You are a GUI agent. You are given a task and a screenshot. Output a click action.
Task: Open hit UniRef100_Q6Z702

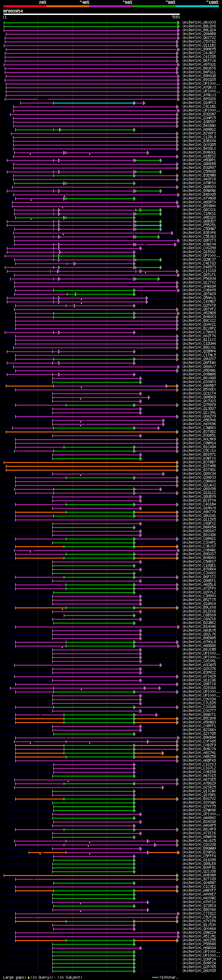[199, 38]
